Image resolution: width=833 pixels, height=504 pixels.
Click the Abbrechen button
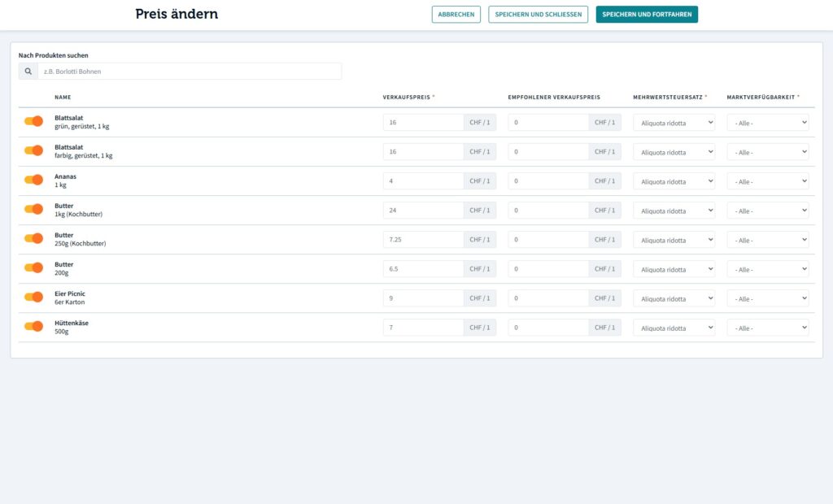456,15
